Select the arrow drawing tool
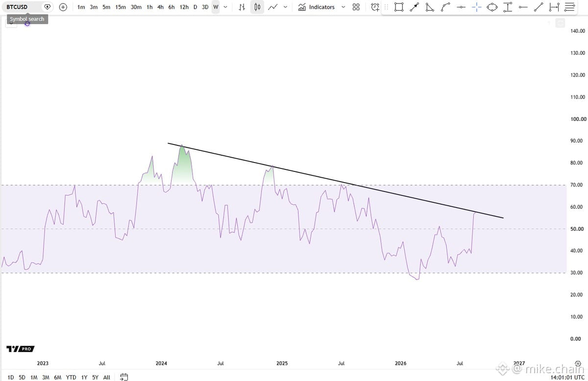This screenshot has width=588, height=381. pyautogui.click(x=415, y=7)
